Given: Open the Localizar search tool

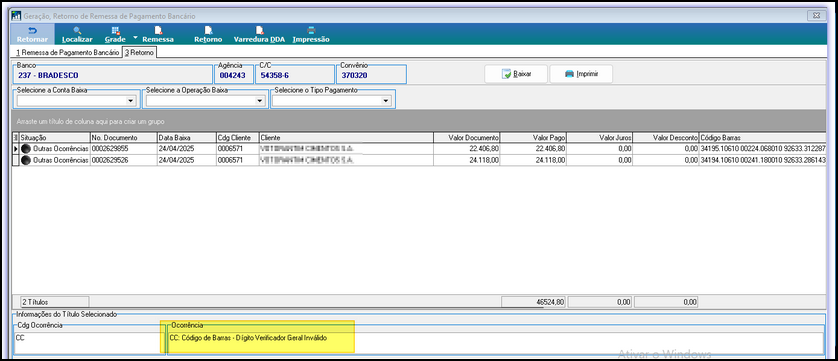Looking at the screenshot, I should pos(77,34).
